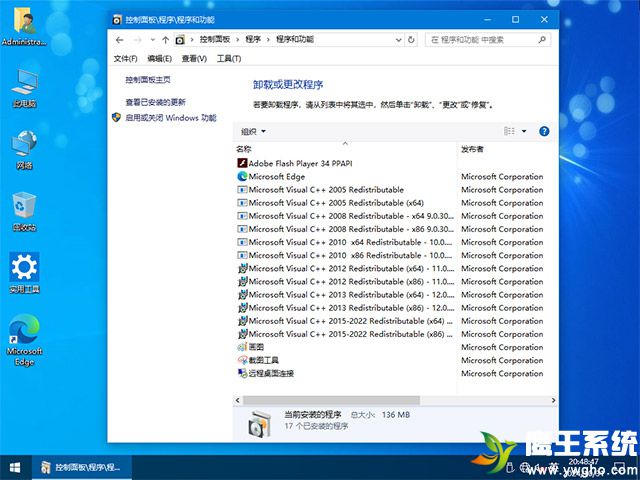Click icon of Visual C++ 2008 Redistributable - x64 row
This screenshot has height=480, width=640.
pyautogui.click(x=242, y=216)
